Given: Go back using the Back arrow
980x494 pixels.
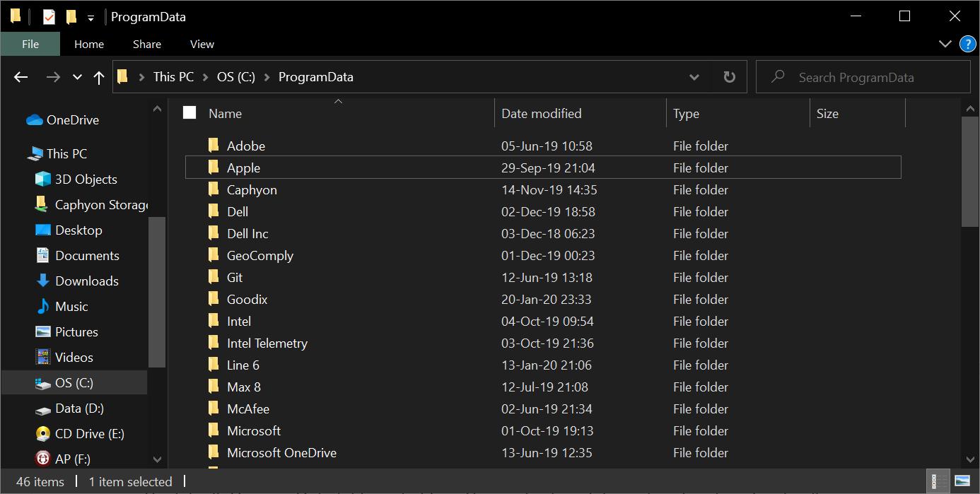Looking at the screenshot, I should point(21,77).
